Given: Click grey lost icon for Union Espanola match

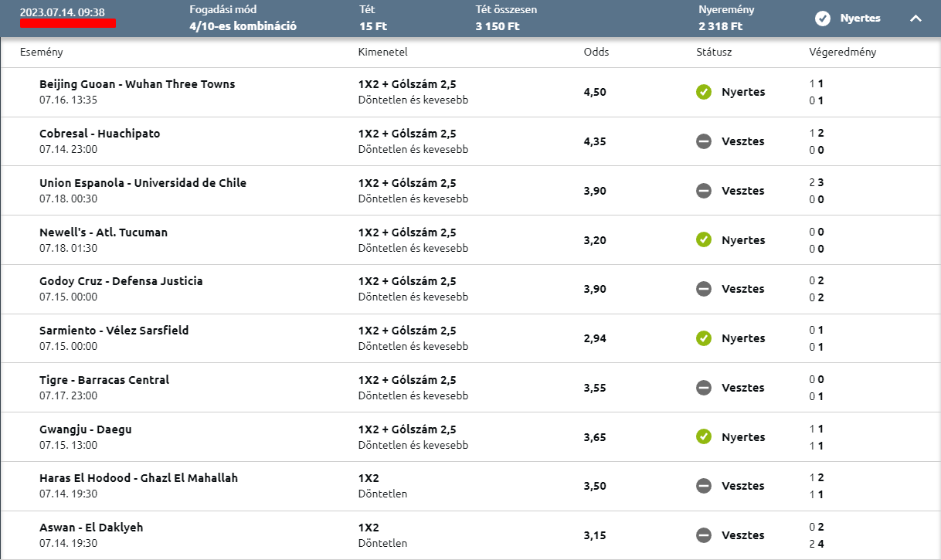Looking at the screenshot, I should click(x=703, y=191).
